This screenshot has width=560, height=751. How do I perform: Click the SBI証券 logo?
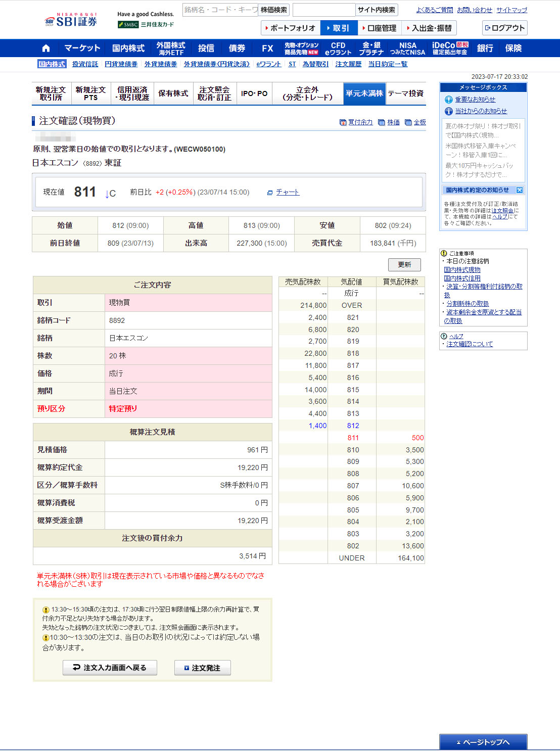[71, 21]
